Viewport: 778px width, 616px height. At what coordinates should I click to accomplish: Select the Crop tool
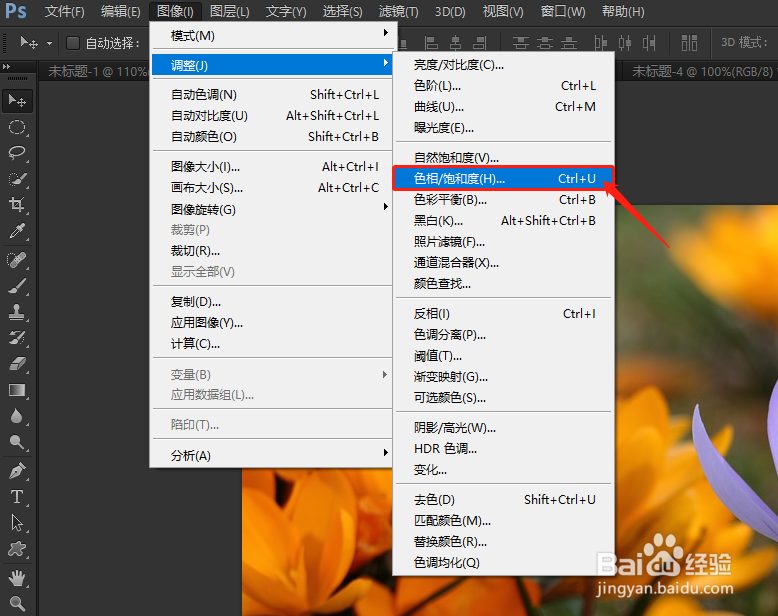point(17,204)
